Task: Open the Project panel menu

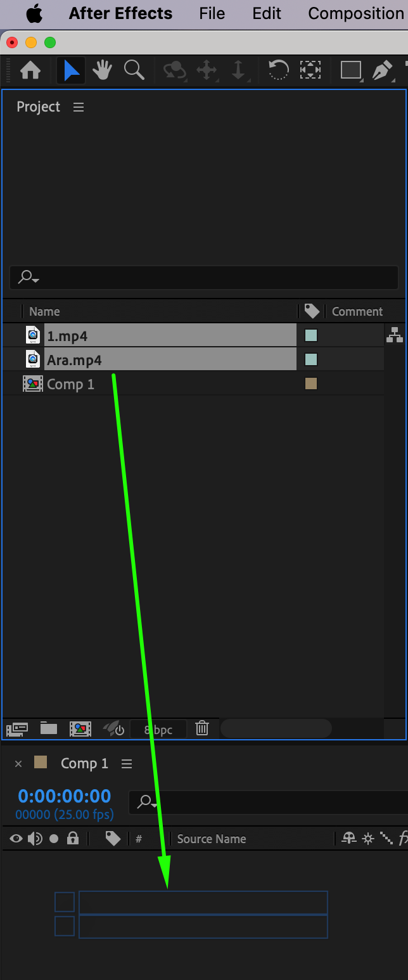Action: [x=79, y=107]
